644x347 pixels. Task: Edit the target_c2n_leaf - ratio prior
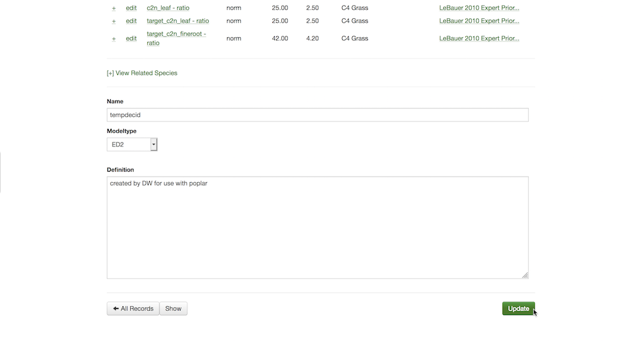(x=131, y=21)
